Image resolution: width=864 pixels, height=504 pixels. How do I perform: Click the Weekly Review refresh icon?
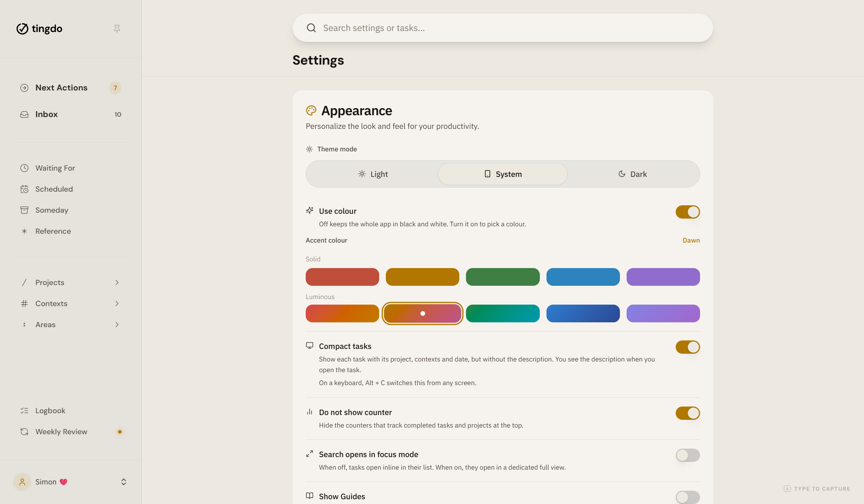(24, 432)
